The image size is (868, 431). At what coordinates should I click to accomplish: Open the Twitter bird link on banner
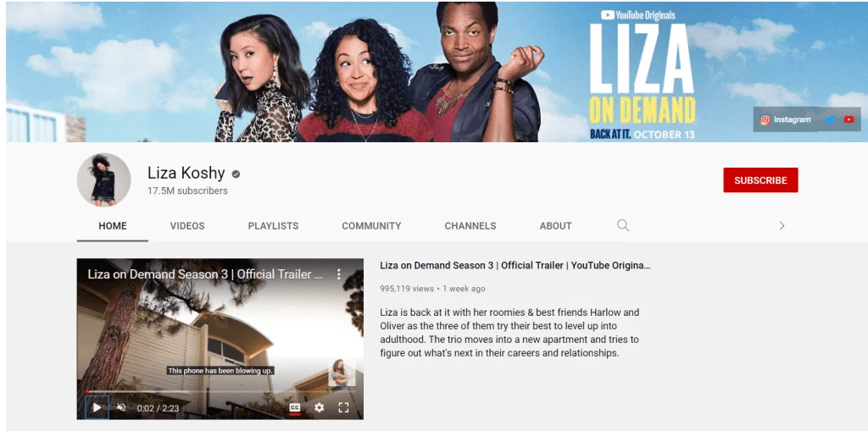pos(830,120)
